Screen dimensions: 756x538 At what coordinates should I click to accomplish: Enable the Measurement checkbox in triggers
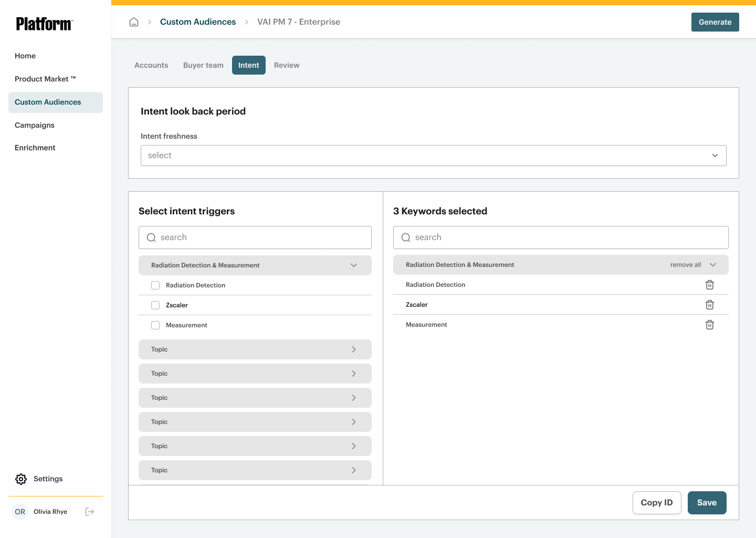pos(155,325)
